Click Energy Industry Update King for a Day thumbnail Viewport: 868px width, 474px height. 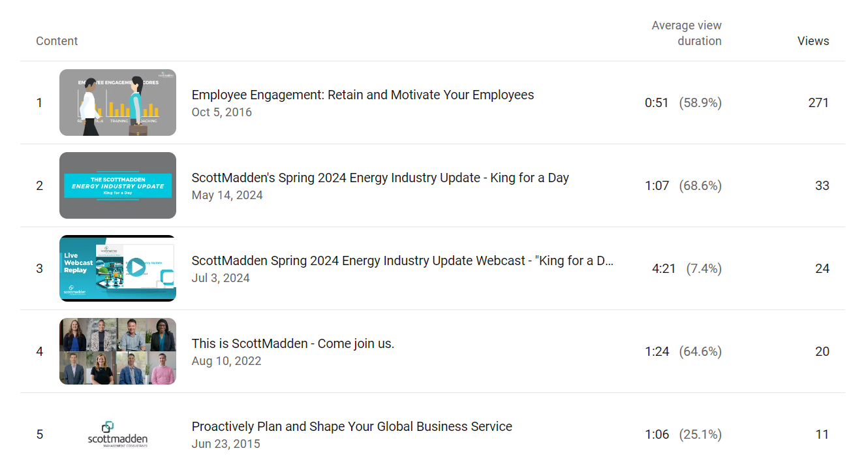[x=117, y=185]
